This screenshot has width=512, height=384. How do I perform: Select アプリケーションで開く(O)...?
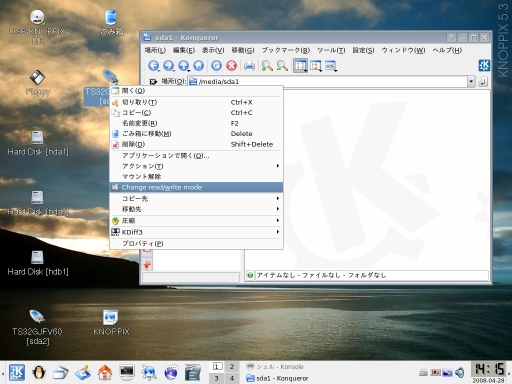196,156
